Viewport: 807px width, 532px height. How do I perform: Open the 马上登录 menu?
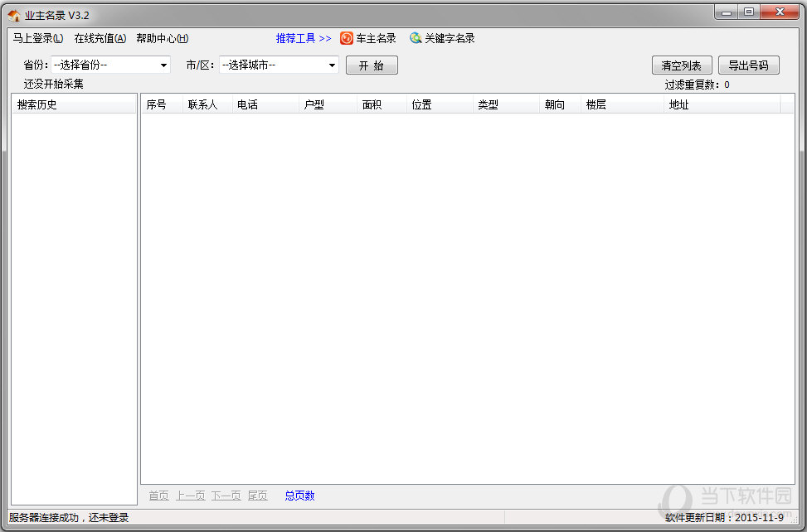click(x=38, y=39)
